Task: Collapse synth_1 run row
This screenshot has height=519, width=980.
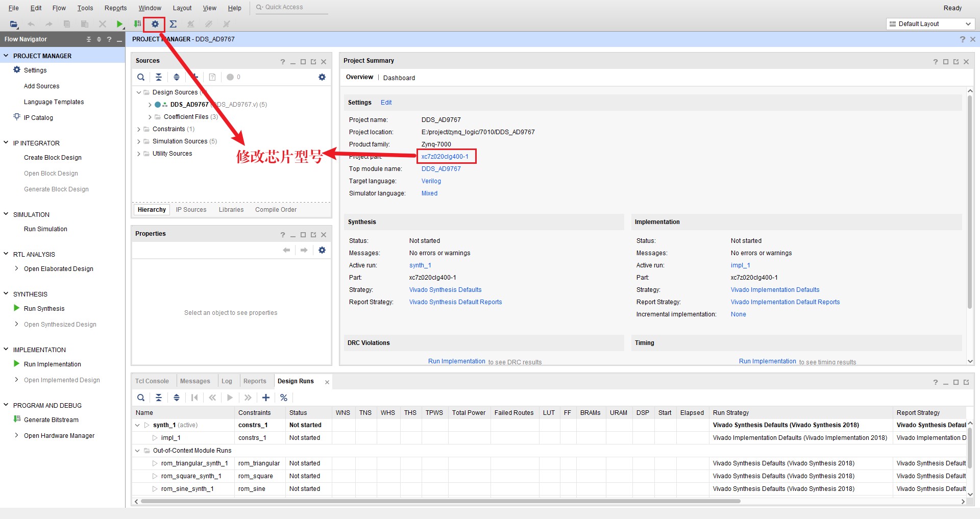Action: (x=137, y=425)
